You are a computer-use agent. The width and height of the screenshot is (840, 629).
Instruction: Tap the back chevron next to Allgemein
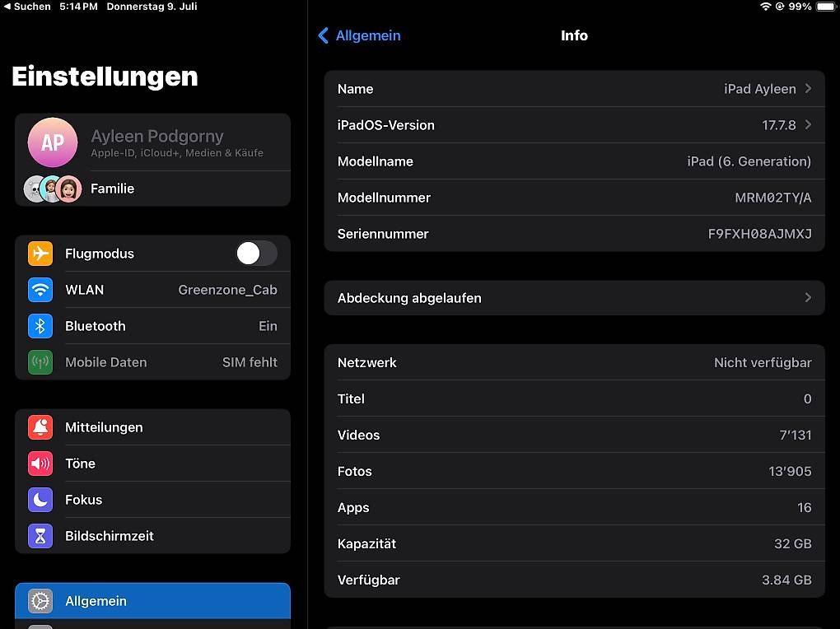point(323,35)
